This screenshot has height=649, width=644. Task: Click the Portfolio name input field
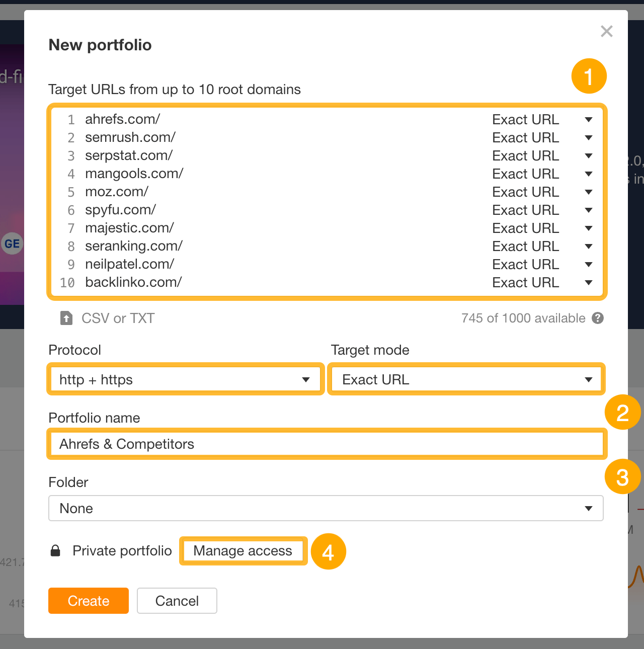tap(327, 444)
